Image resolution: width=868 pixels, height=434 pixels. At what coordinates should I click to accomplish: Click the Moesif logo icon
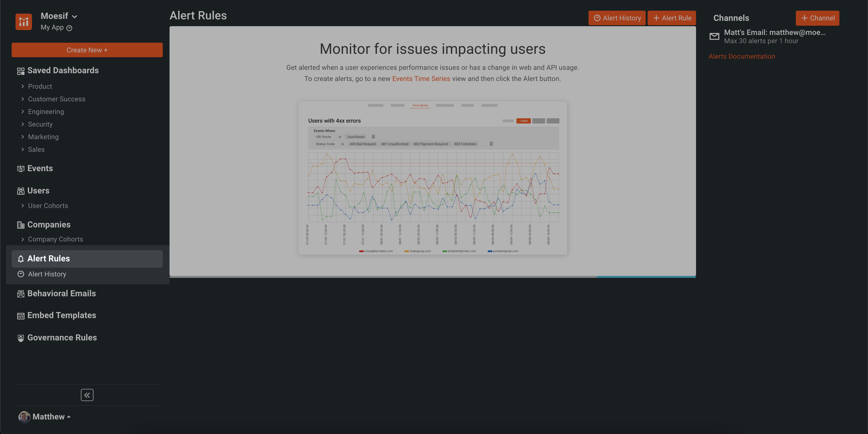(23, 22)
